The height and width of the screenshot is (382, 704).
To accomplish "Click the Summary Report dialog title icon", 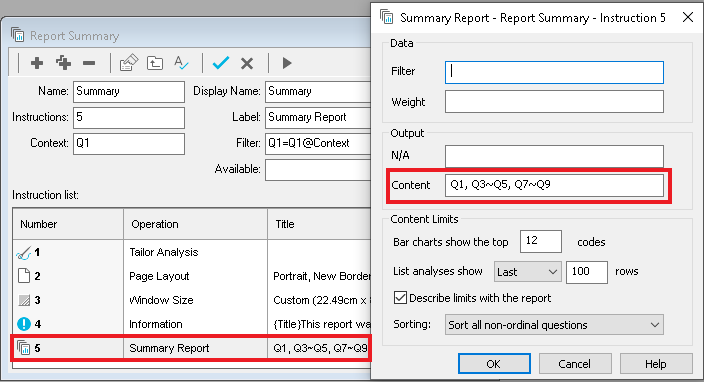I will (387, 17).
